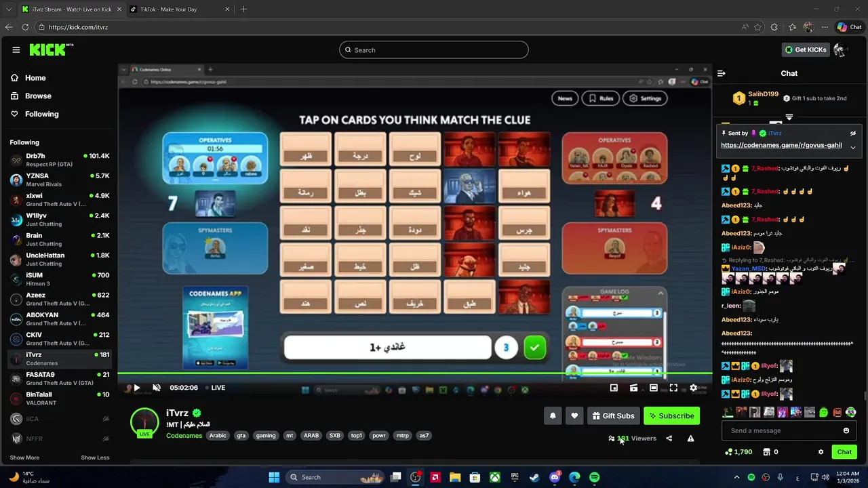
Task: Follow the channel with the heart icon
Action: point(574,415)
